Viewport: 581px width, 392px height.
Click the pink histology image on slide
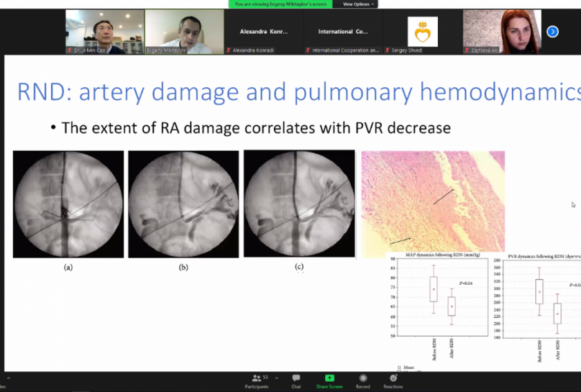433,200
